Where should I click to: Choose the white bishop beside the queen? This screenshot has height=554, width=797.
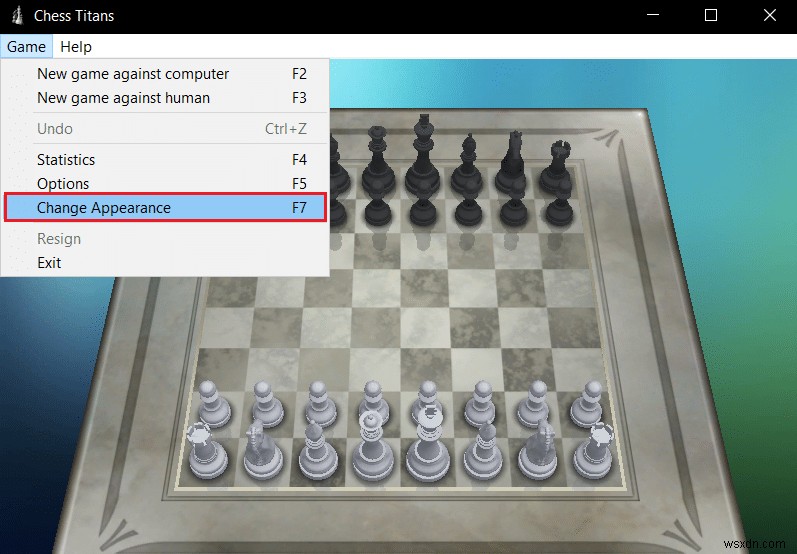318,451
